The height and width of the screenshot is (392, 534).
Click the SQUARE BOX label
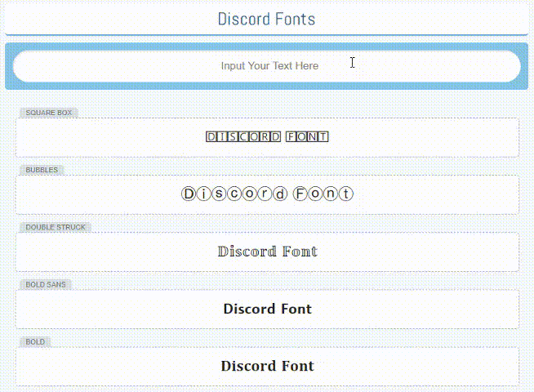(49, 113)
